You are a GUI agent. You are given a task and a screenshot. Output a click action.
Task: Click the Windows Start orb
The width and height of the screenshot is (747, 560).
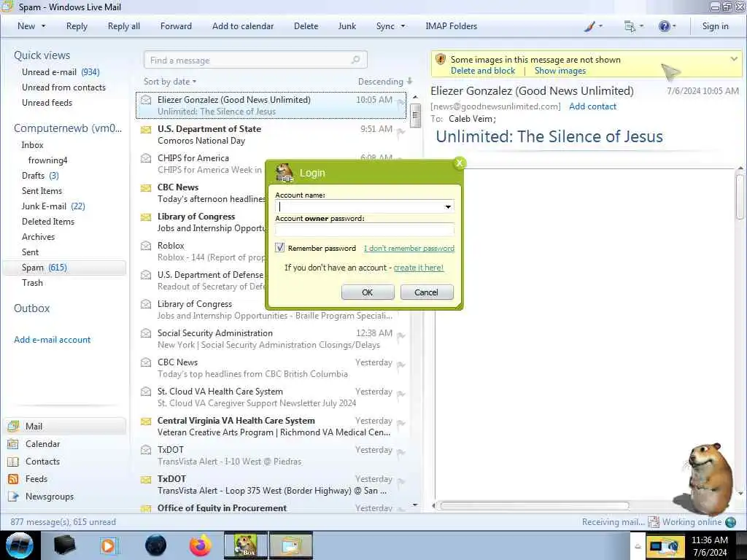pos(20,545)
